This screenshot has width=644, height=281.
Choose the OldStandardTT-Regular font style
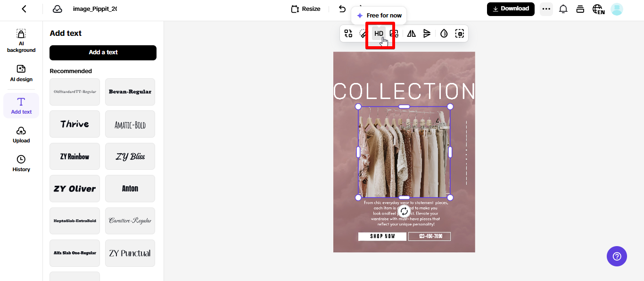click(x=74, y=92)
